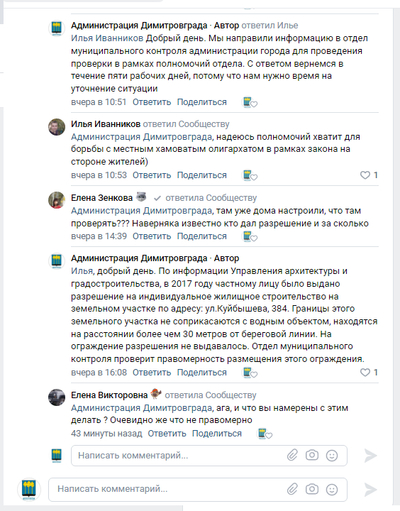Click Ответить under Елена Викторовна's comment
This screenshot has height=511, width=400.
167,434
